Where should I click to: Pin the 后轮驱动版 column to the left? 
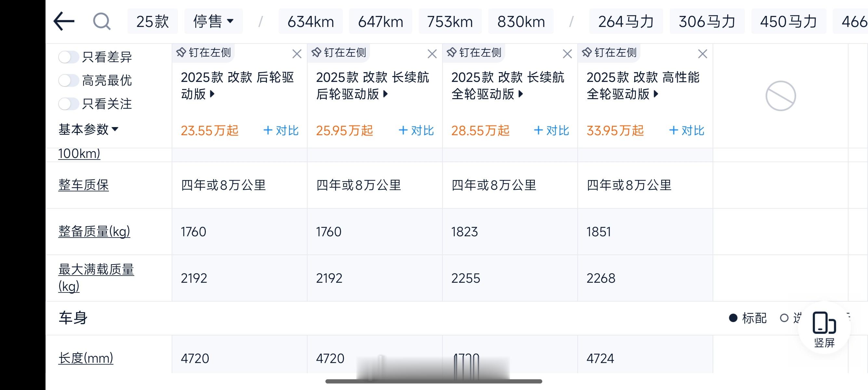point(204,53)
